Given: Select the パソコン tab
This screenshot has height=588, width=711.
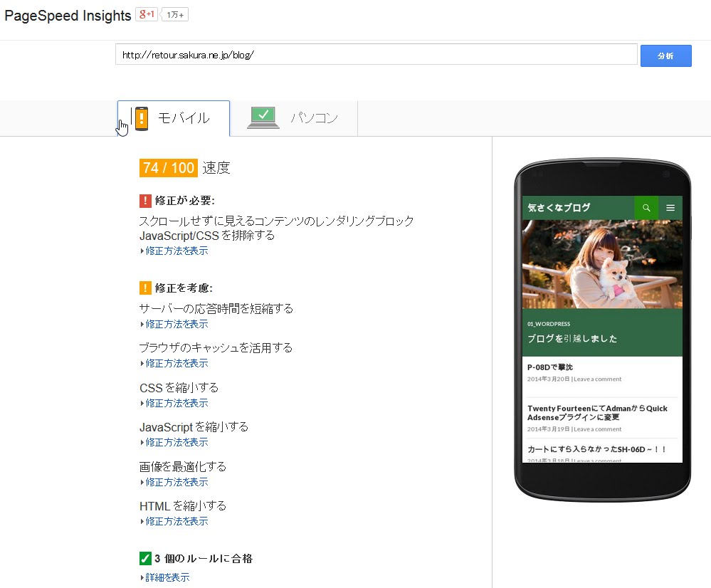Looking at the screenshot, I should (293, 118).
